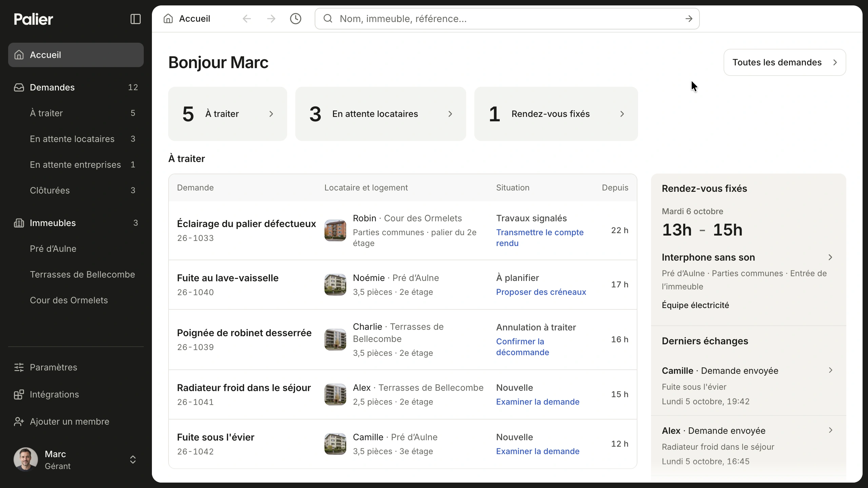
Task: Open Noémie's Pré d'Aulne building thumbnail
Action: click(335, 285)
